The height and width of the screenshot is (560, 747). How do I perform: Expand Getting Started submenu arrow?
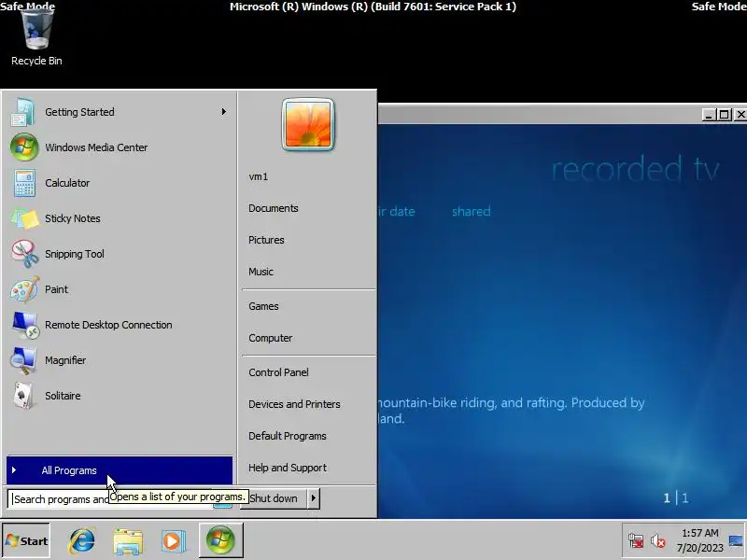pos(224,112)
